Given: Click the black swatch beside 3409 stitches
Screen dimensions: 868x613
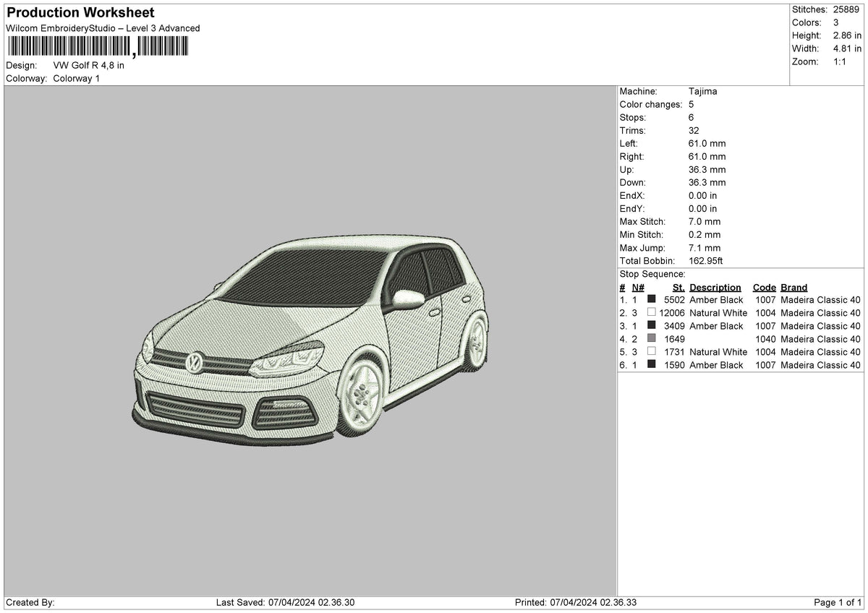Looking at the screenshot, I should coord(652,326).
